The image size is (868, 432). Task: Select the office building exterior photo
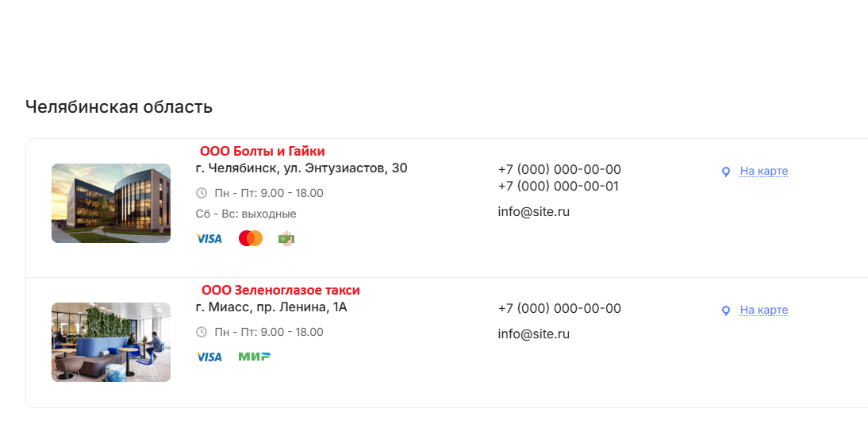point(111,203)
